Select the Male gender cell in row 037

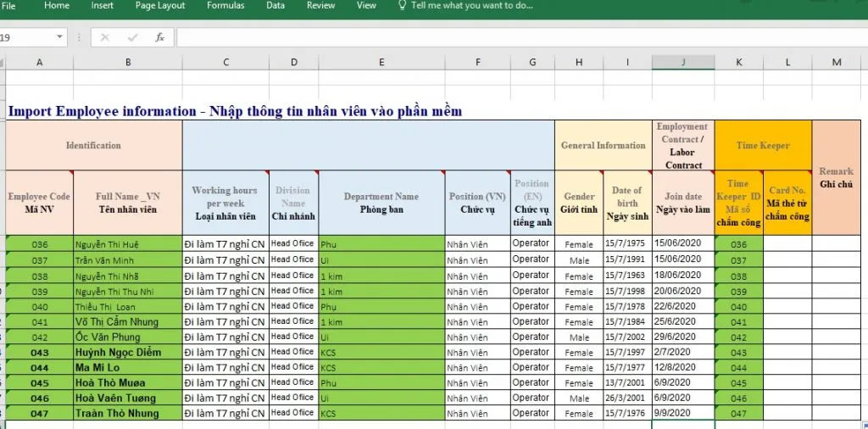pyautogui.click(x=579, y=259)
